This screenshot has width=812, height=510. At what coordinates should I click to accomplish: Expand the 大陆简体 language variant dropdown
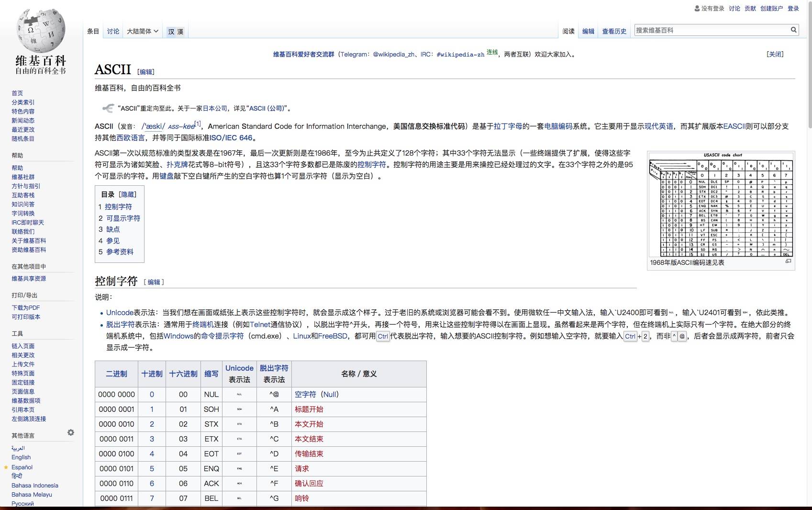142,32
